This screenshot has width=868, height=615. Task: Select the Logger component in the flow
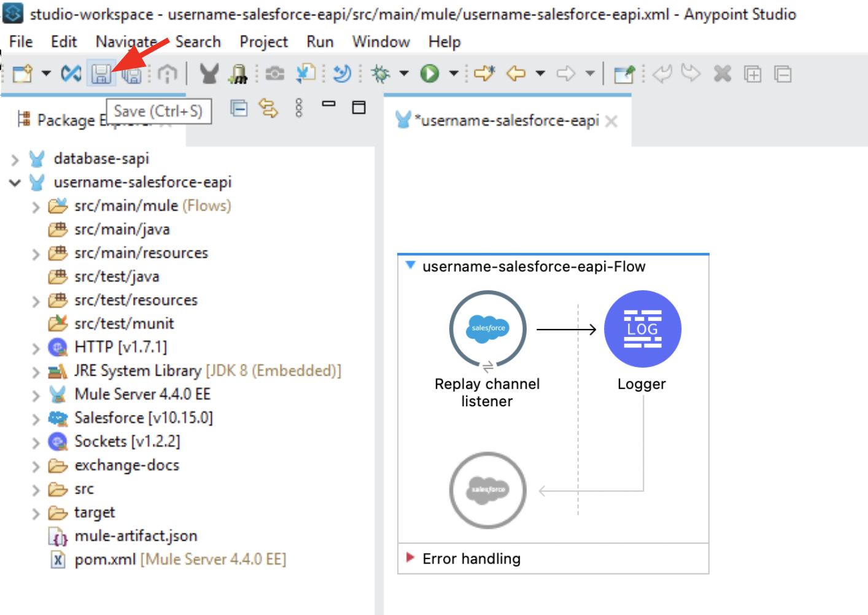(643, 329)
